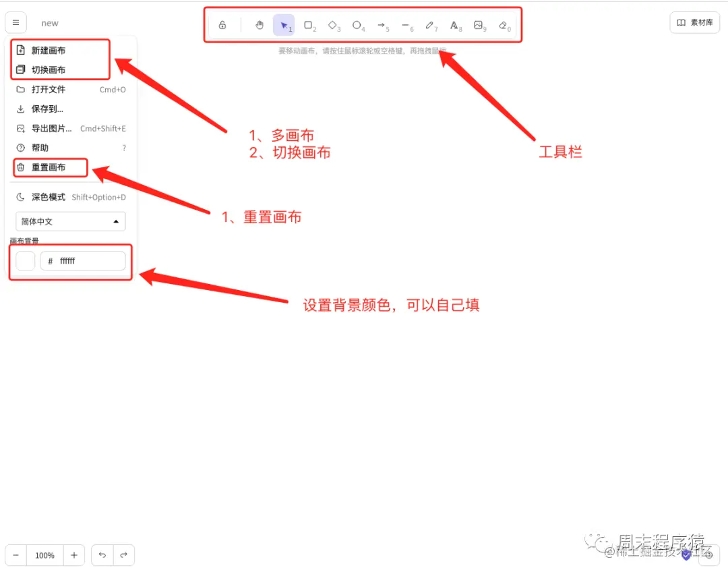Select the Hand panning tool
The height and width of the screenshot is (574, 728).
[x=259, y=25]
